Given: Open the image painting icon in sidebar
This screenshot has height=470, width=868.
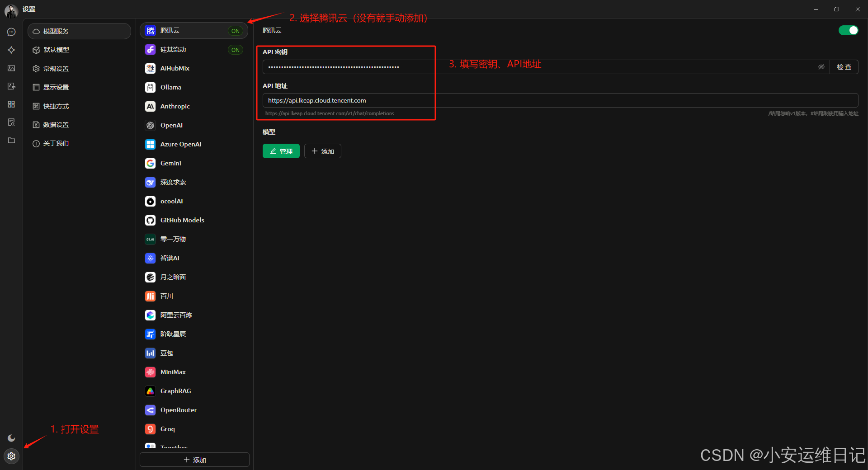Looking at the screenshot, I should (11, 68).
